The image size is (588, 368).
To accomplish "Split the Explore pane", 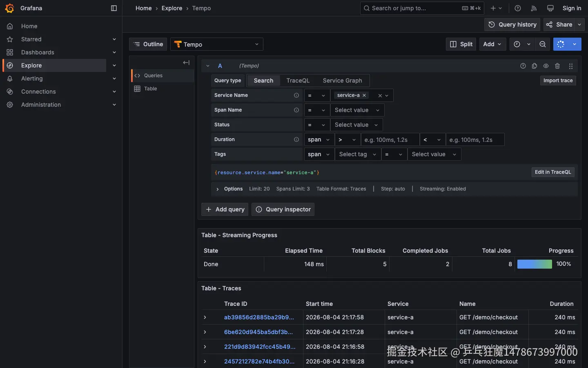I will [461, 44].
